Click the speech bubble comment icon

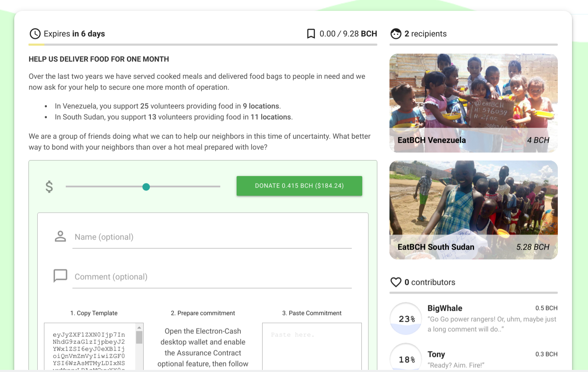point(60,276)
